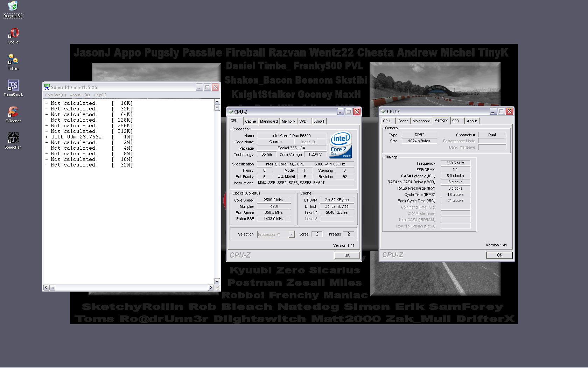588x368 pixels.
Task: Switch to Mainboard tab in left CPU-Z
Action: point(269,121)
